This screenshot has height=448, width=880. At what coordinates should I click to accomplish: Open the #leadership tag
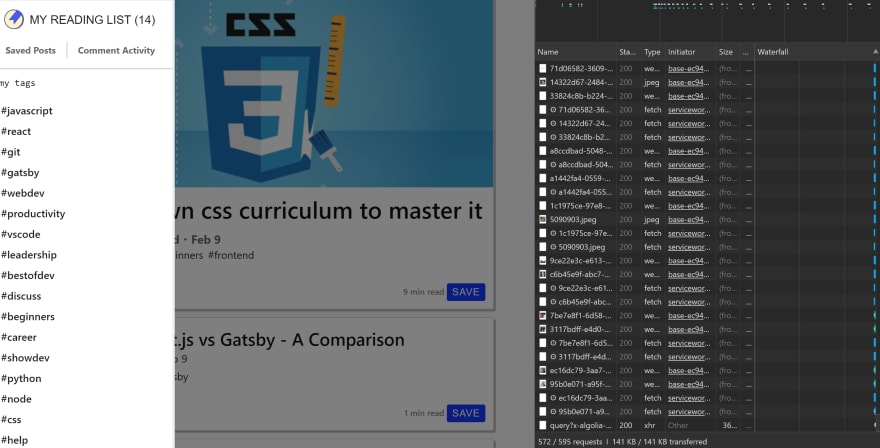[x=29, y=255]
